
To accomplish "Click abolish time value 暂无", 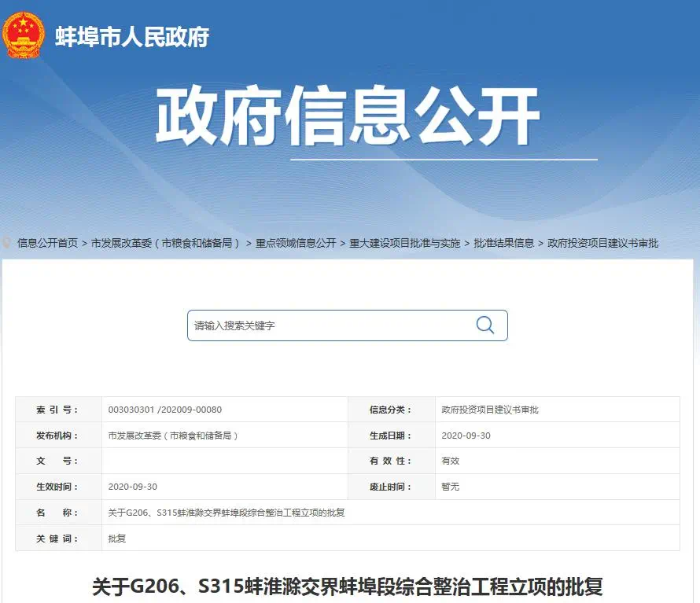I will tap(450, 487).
